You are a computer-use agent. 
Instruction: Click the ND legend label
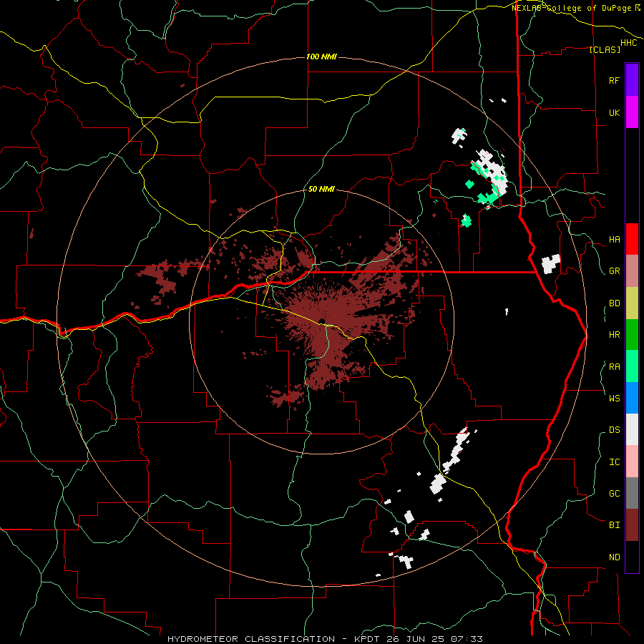point(614,557)
